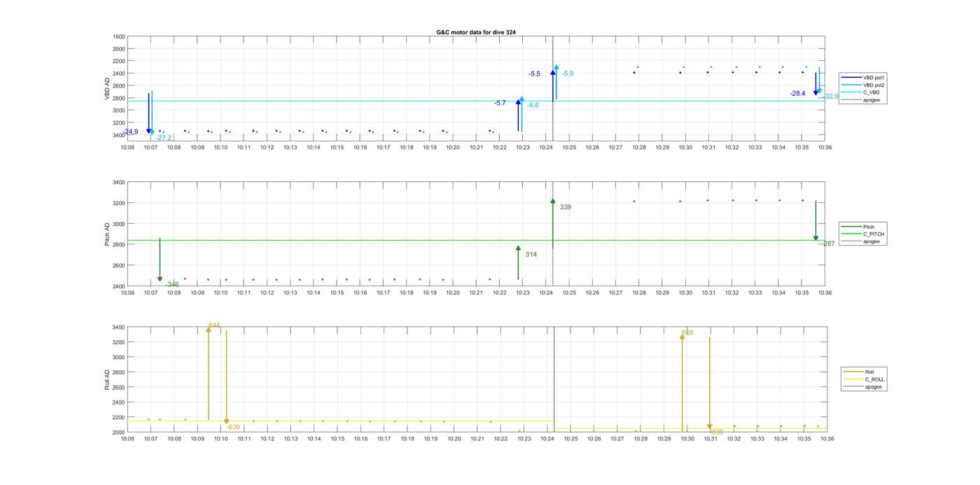Click the 'Roll AD' y-axis label
980x485 pixels.
coord(107,379)
